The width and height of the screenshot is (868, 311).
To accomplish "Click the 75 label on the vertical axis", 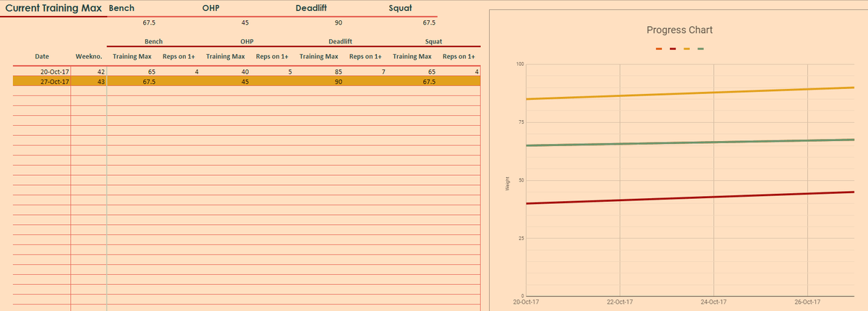I will coord(522,122).
